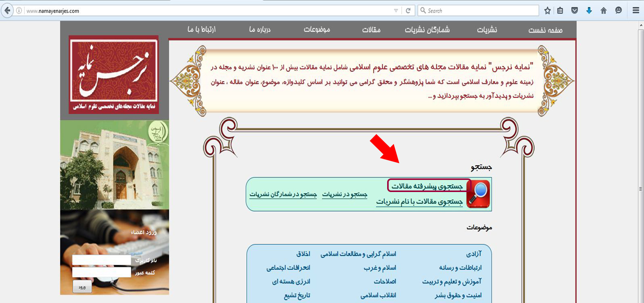
Task: Open the نشریات navigation menu item
Action: point(487,30)
